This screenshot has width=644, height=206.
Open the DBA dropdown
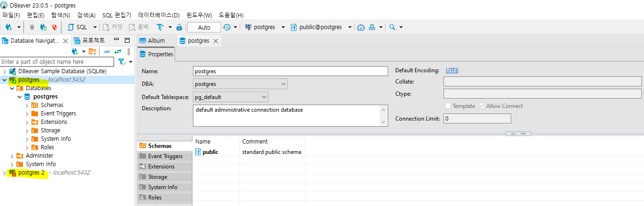[240, 84]
